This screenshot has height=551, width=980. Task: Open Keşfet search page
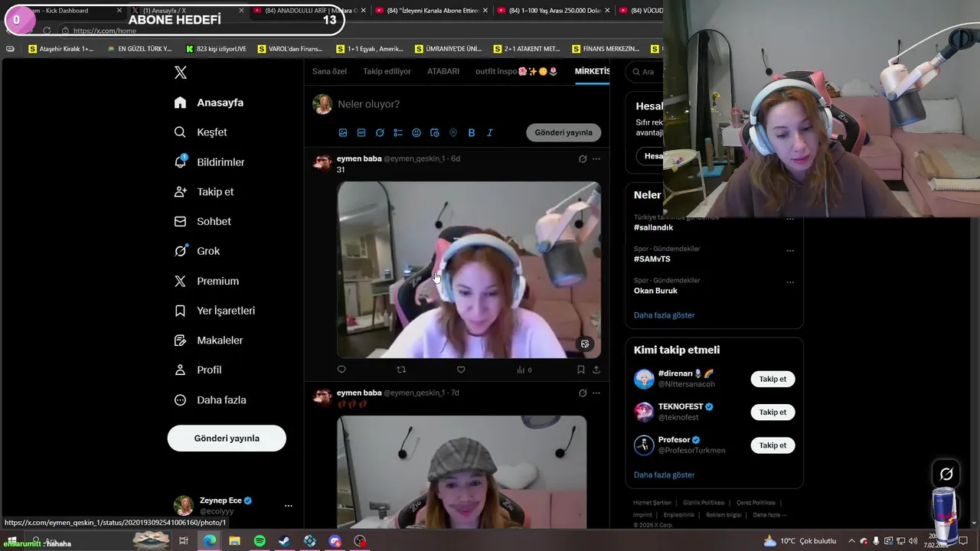(201, 132)
